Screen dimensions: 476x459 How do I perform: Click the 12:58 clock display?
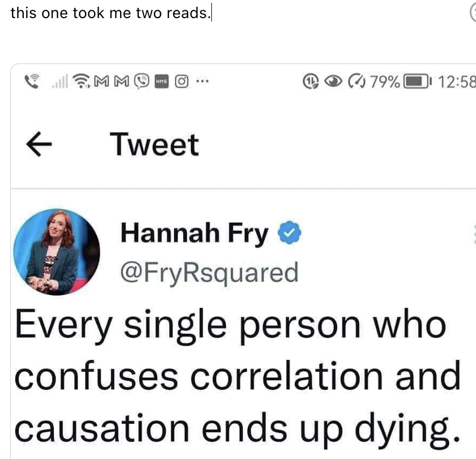pyautogui.click(x=457, y=82)
